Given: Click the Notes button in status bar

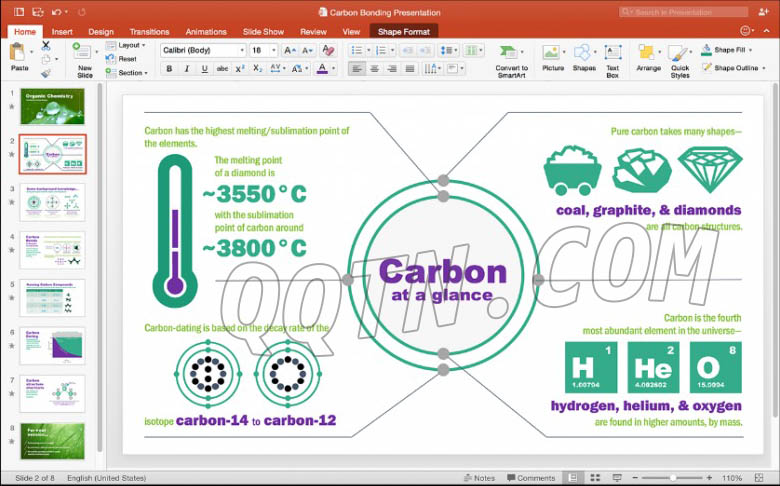Looking at the screenshot, I should [x=480, y=478].
